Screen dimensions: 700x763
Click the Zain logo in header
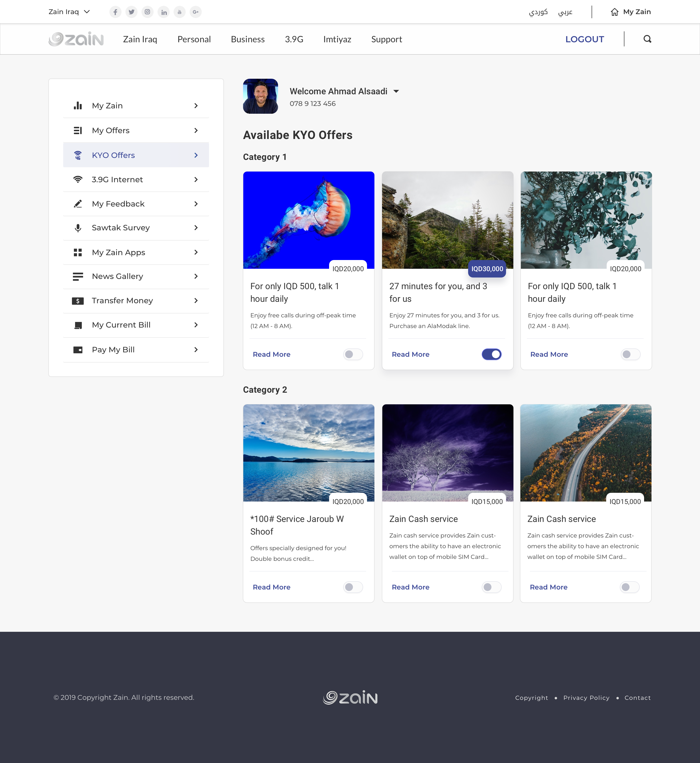tap(76, 39)
